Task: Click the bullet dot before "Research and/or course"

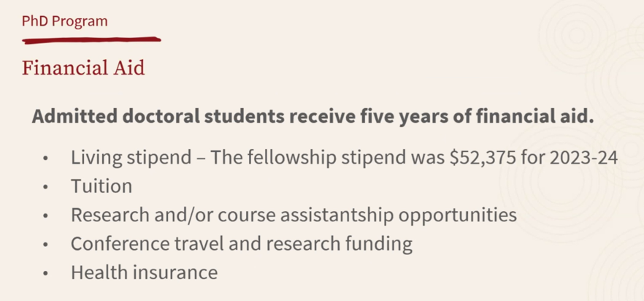Action: coord(47,216)
